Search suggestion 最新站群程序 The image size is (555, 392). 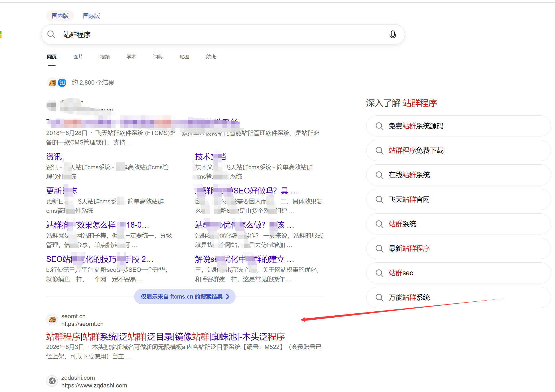coord(458,248)
